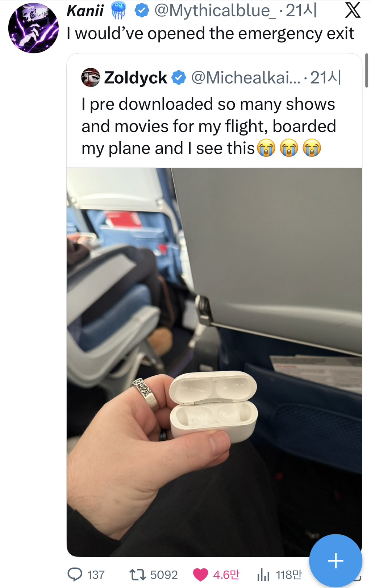Screen dimensions: 371x588
Task: Open the quoted post's 21시 timestamp
Action: [x=325, y=77]
